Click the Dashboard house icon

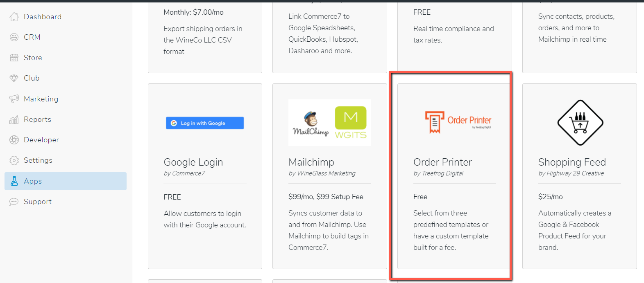(14, 17)
